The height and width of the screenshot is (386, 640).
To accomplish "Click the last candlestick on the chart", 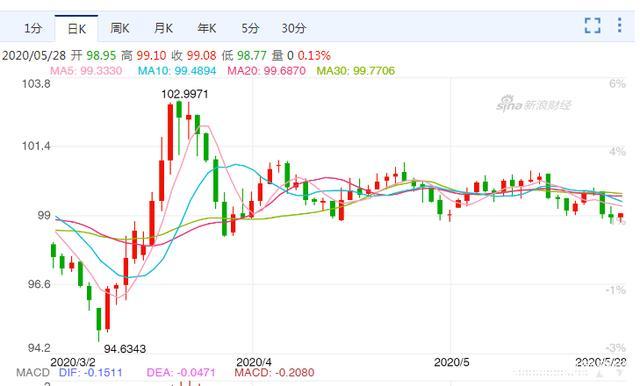I will (620, 217).
